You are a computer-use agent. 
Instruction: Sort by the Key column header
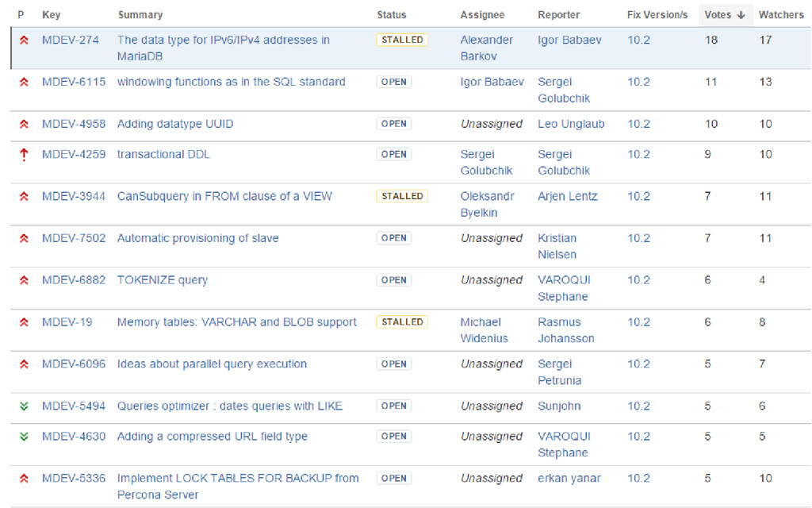52,15
